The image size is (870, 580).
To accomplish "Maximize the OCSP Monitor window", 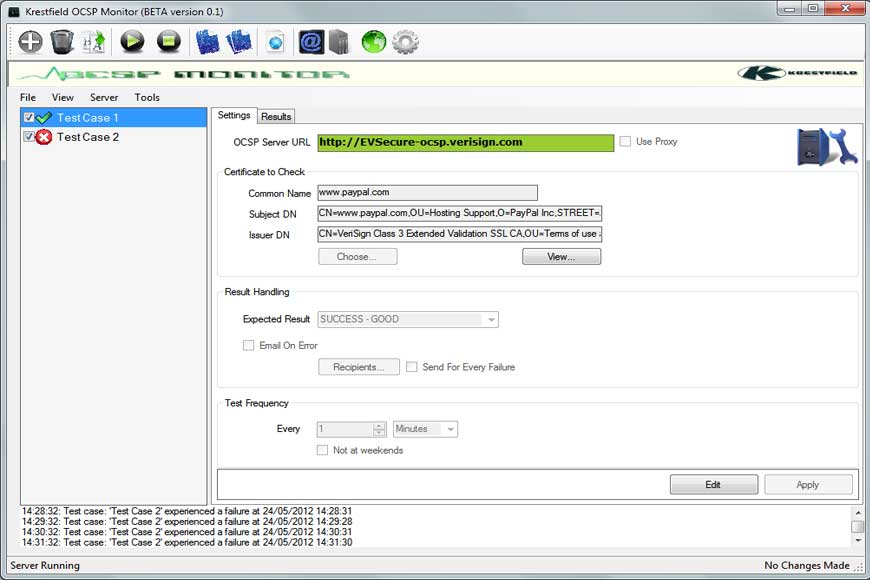I will coord(813,9).
